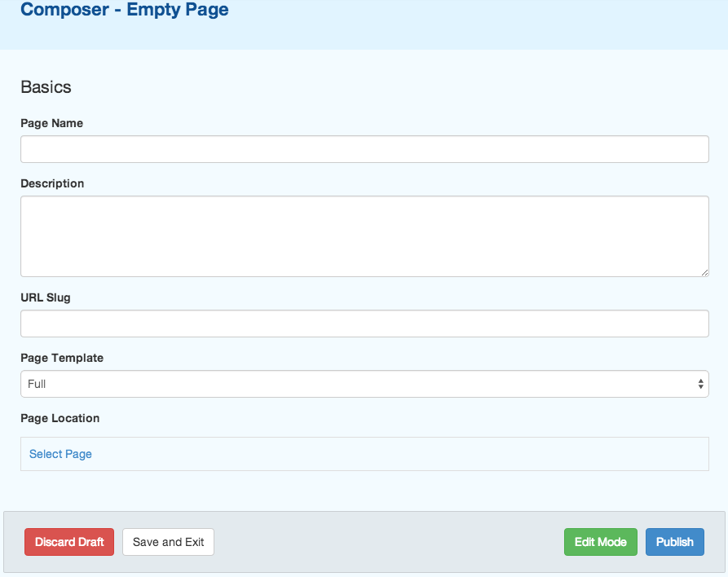728x577 pixels.
Task: Click the Select Page link
Action: (x=60, y=454)
